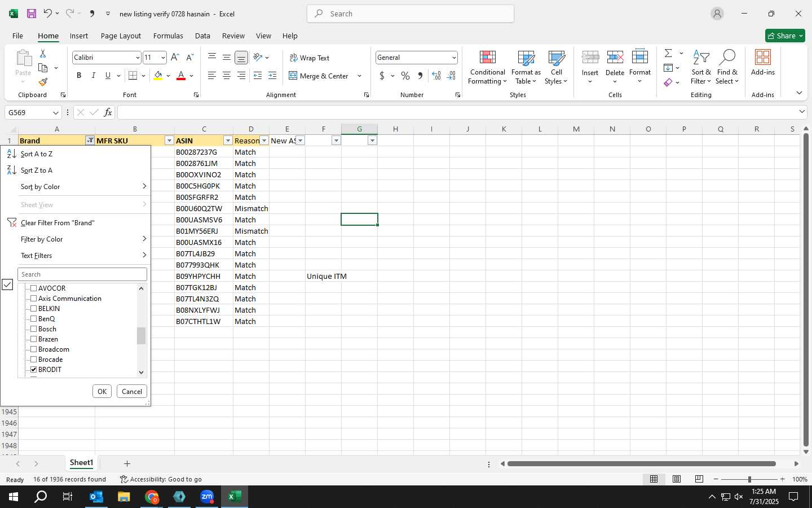Viewport: 812px width, 508px height.
Task: Click the Insert Function fx icon
Action: [x=108, y=112]
